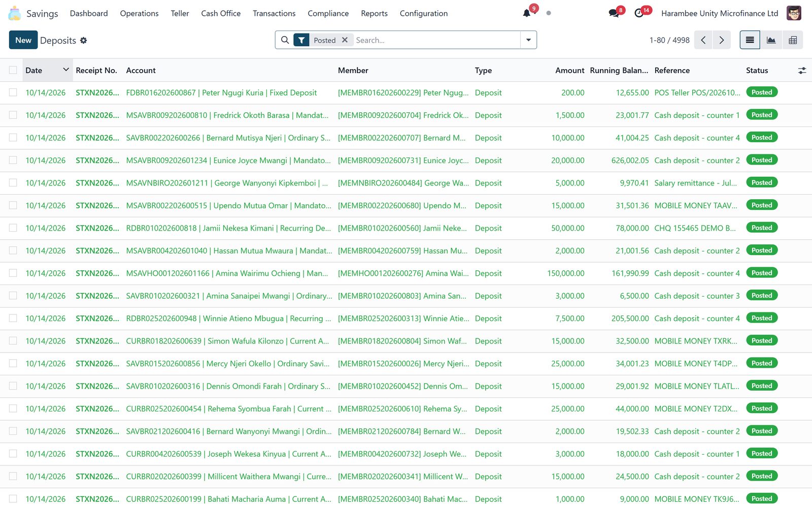Click the filter funnel icon

coord(301,40)
